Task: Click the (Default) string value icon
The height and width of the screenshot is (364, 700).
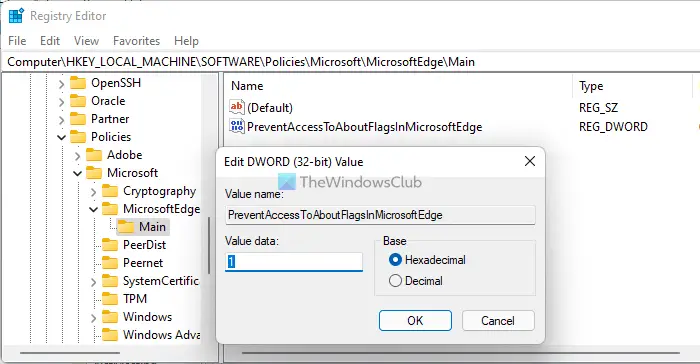Action: [237, 107]
